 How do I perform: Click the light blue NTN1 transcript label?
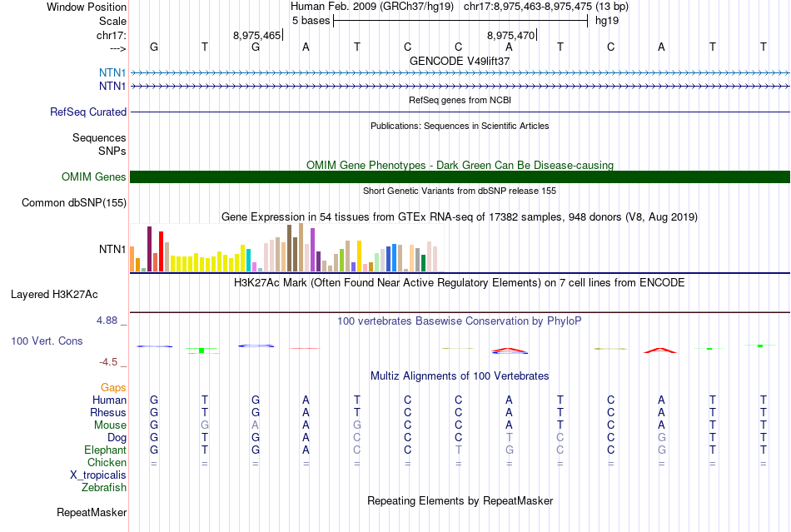coord(112,73)
